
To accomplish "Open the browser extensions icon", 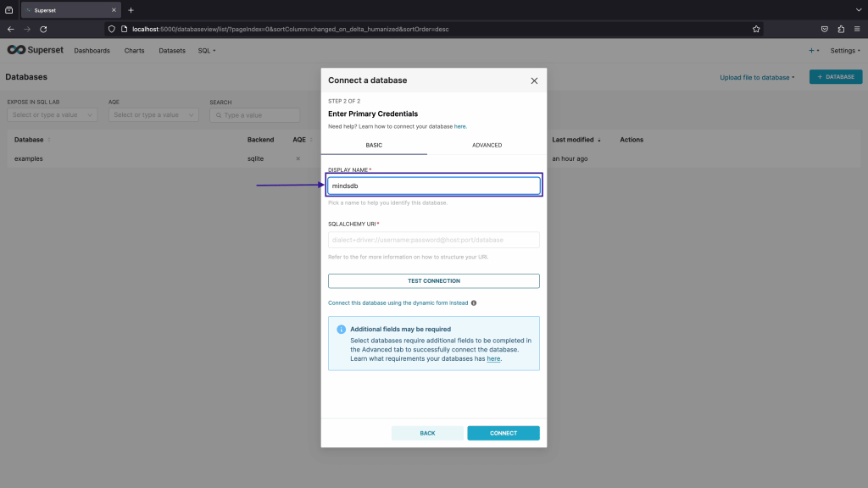I will click(841, 29).
